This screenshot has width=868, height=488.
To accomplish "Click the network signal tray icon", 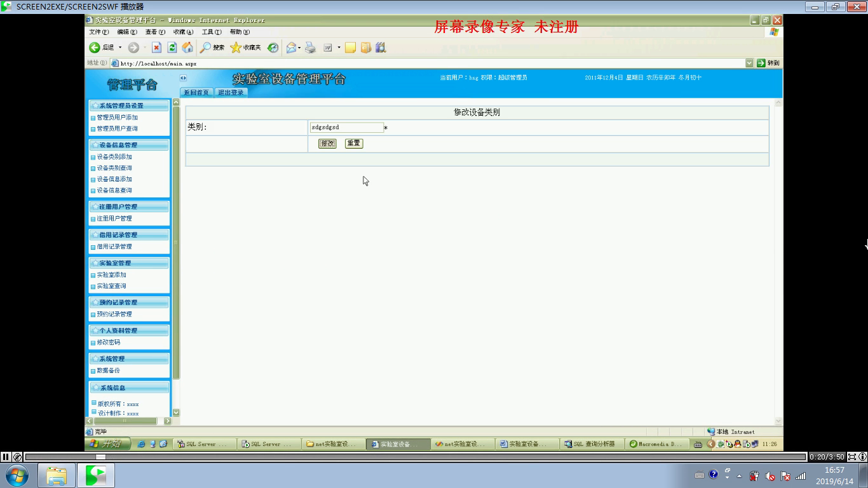I will pos(801,476).
